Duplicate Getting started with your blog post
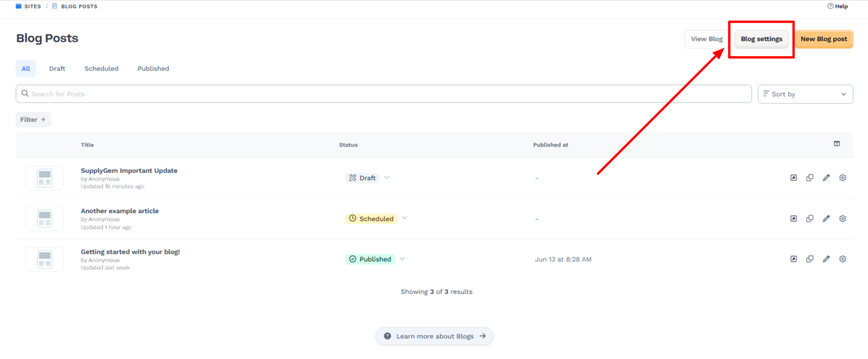868x359 pixels. pos(810,259)
